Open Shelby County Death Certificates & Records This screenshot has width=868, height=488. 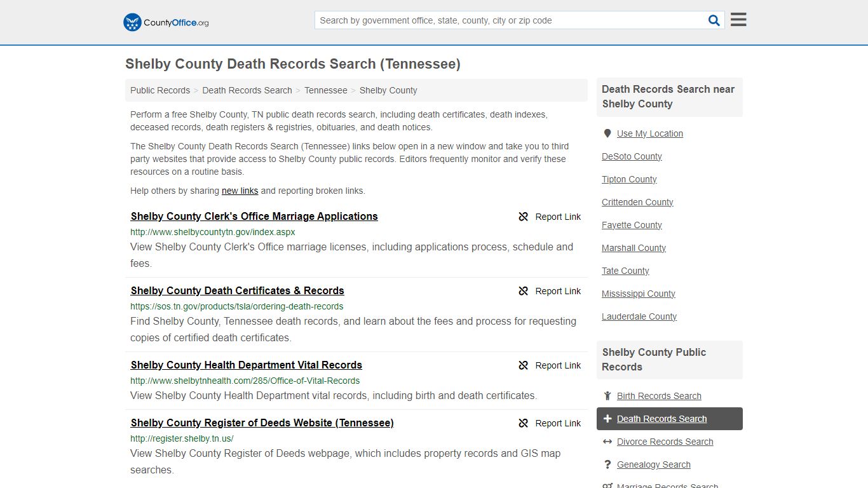pos(238,290)
